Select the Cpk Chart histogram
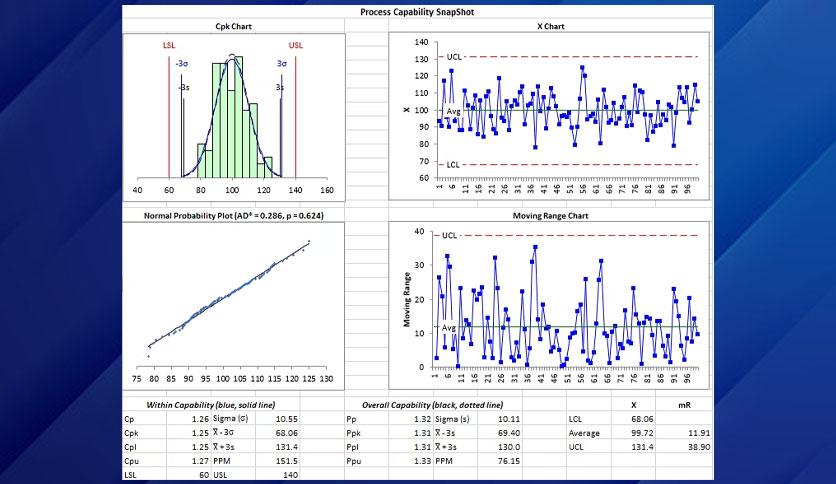 point(234,117)
